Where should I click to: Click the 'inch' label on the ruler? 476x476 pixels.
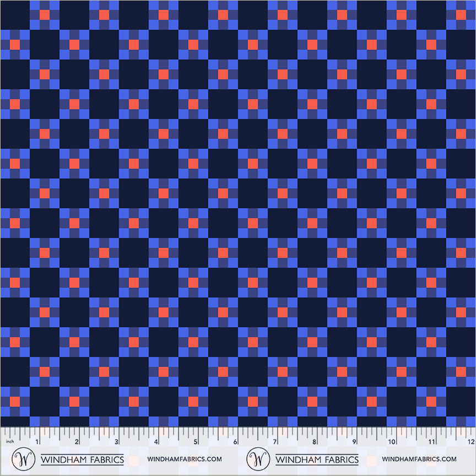pyautogui.click(x=9, y=442)
